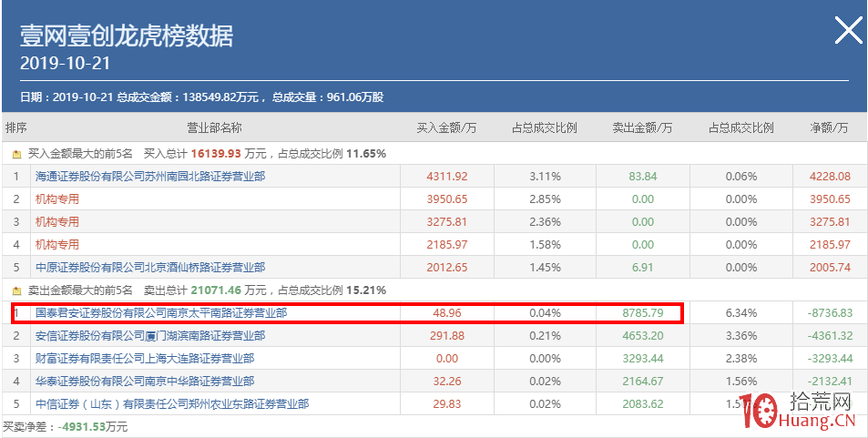Click 机构专用 in buy rank 2 row

(57, 199)
